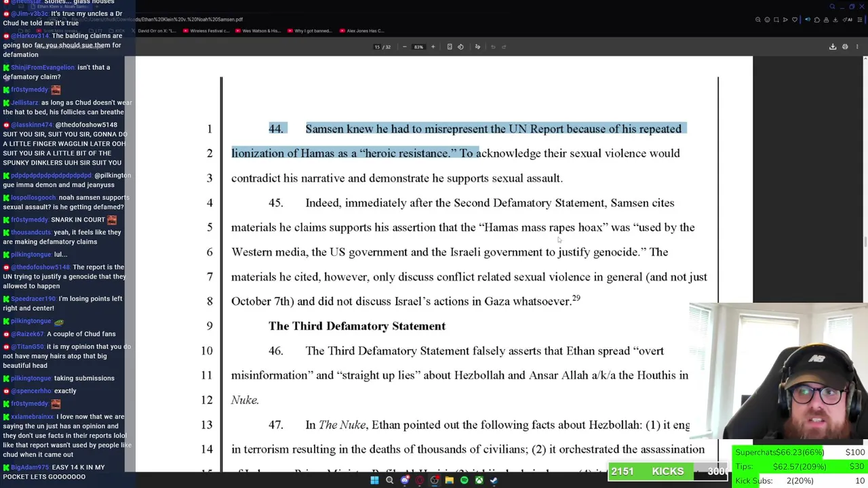
Task: Click 'The Third Defamatory Statement' heading
Action: [357, 326]
